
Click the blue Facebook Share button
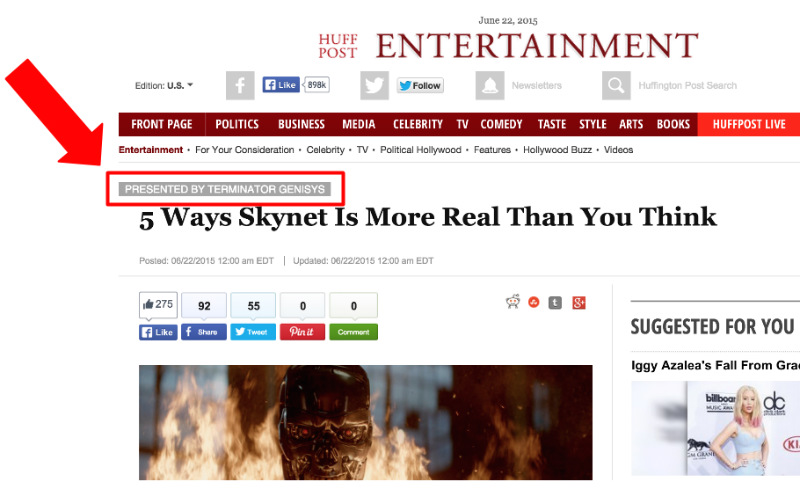[x=204, y=332]
